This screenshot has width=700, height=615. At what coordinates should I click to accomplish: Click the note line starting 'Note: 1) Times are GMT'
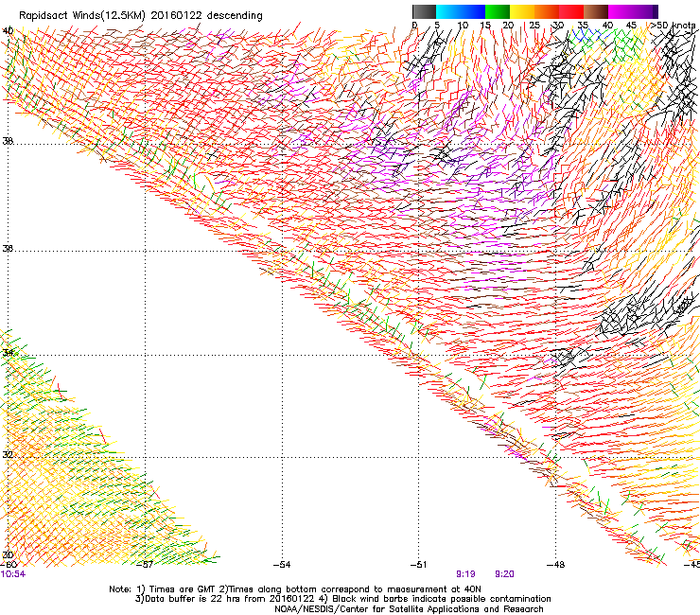tap(294, 589)
